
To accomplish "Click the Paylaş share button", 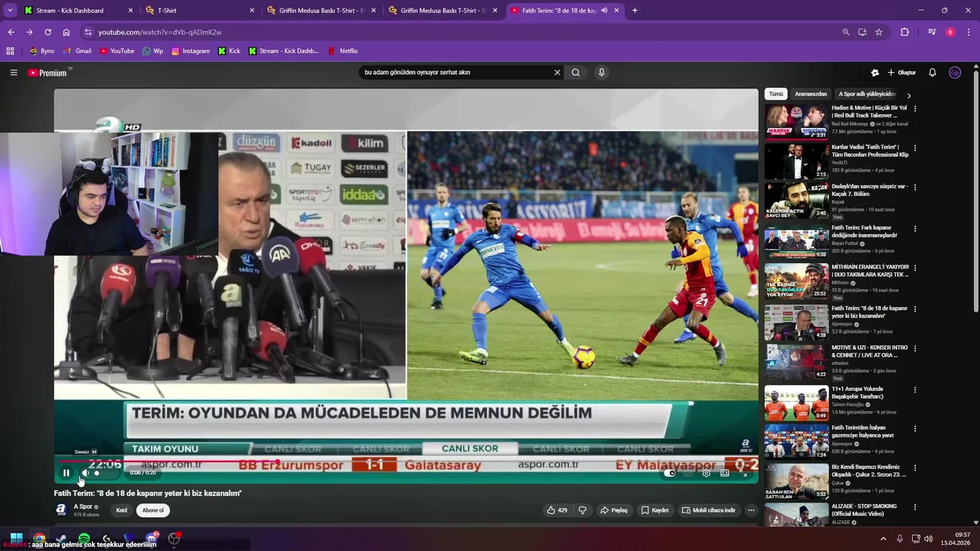I will 614,510.
